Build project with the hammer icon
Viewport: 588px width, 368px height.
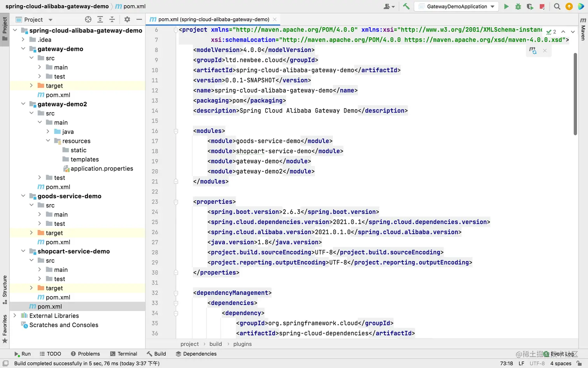click(x=406, y=6)
